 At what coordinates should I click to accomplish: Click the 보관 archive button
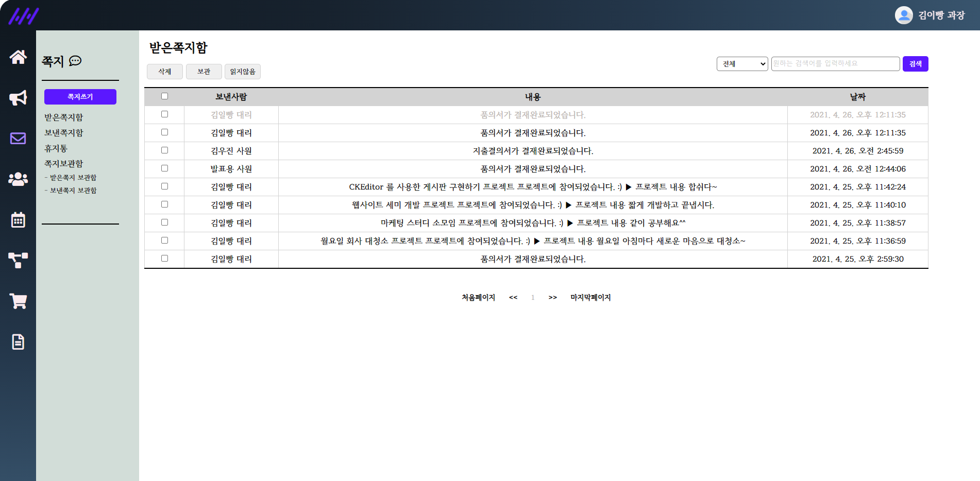pyautogui.click(x=204, y=72)
